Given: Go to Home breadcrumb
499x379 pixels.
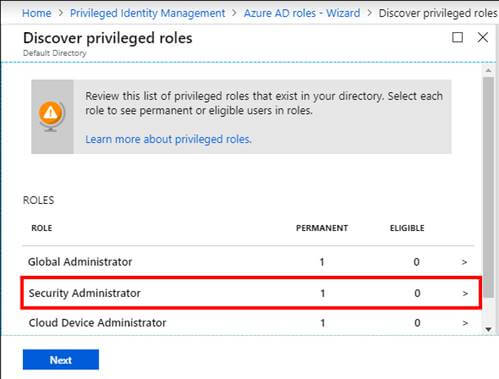Looking at the screenshot, I should click(37, 13).
